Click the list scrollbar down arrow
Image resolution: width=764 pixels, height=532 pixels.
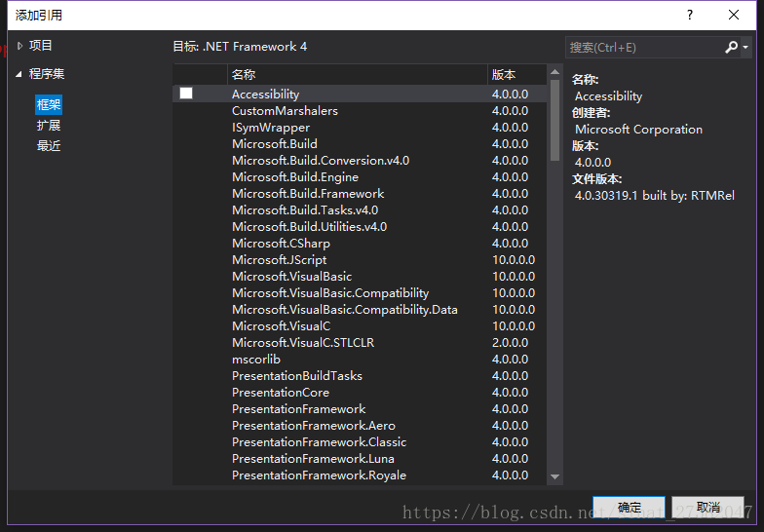tap(554, 476)
